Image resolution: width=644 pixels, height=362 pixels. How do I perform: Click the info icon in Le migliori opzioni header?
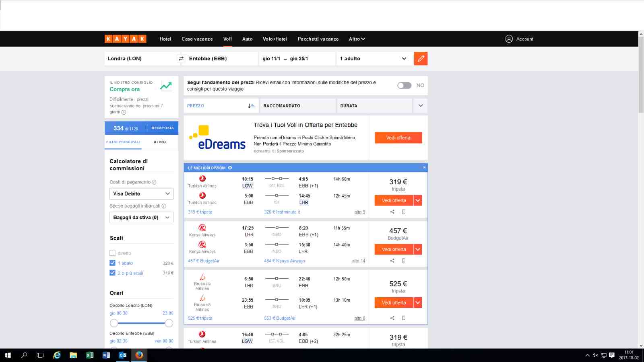pos(230,168)
